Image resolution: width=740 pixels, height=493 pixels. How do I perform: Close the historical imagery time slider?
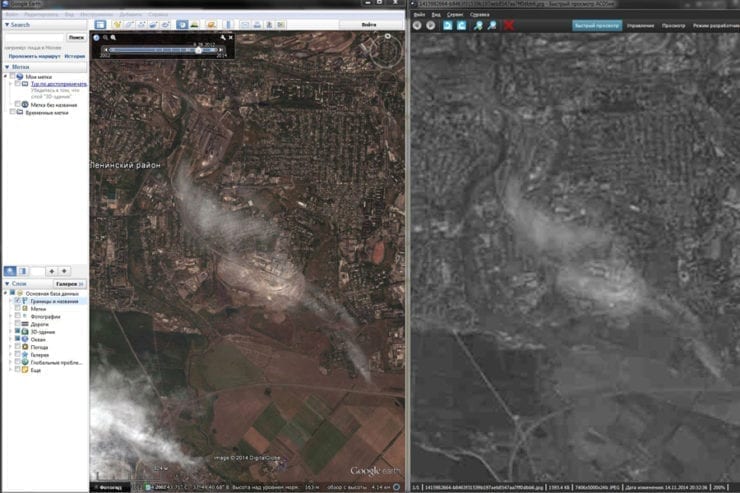[x=230, y=37]
